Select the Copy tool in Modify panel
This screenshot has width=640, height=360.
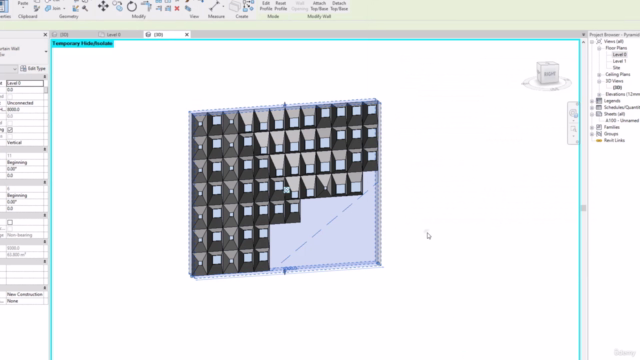118,6
